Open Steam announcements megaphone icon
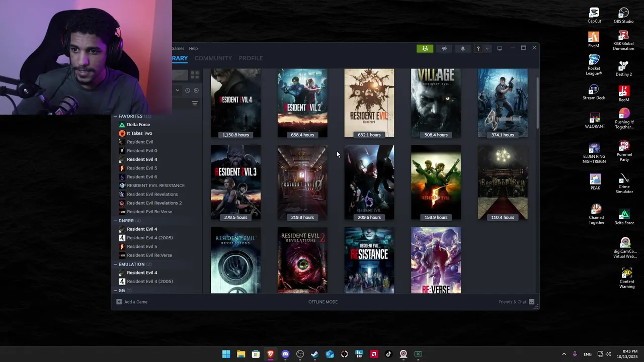 [444, 48]
